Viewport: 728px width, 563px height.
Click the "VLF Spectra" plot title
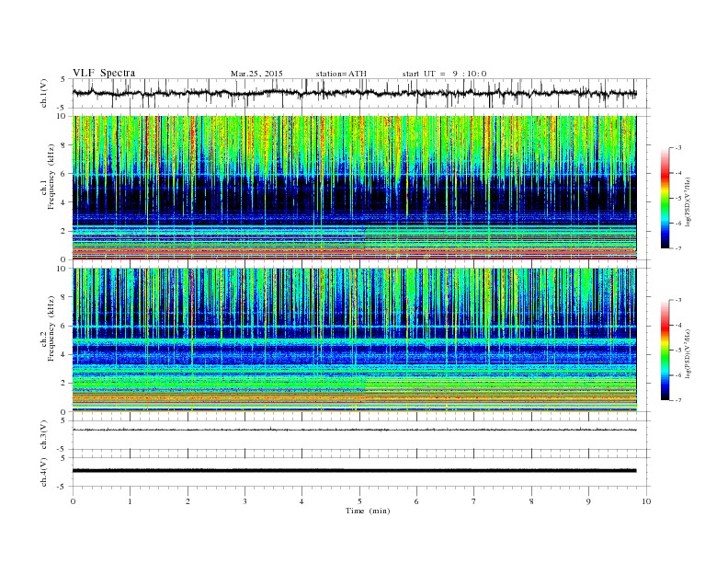pyautogui.click(x=104, y=73)
